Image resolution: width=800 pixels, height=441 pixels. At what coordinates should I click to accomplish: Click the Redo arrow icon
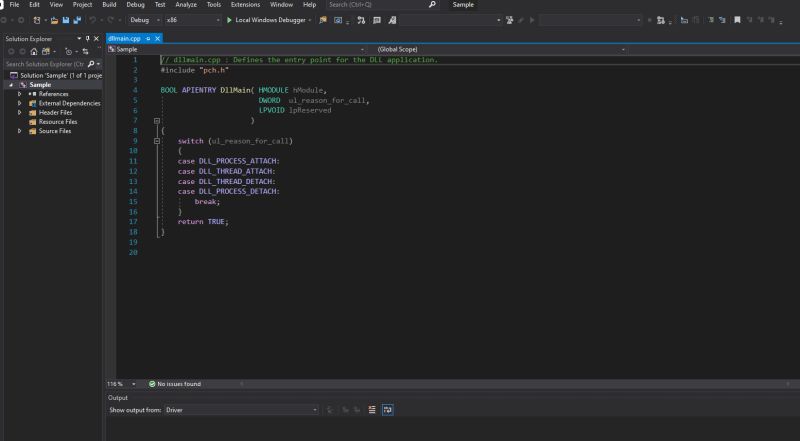point(110,20)
